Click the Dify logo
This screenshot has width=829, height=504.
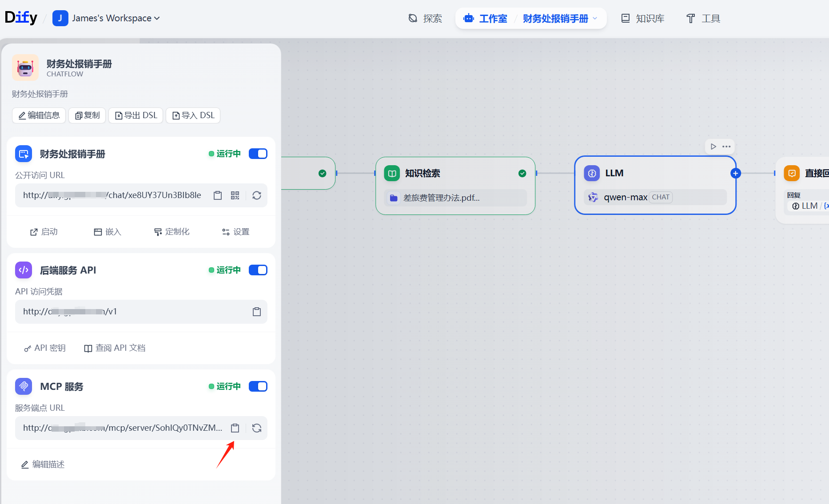(x=21, y=18)
